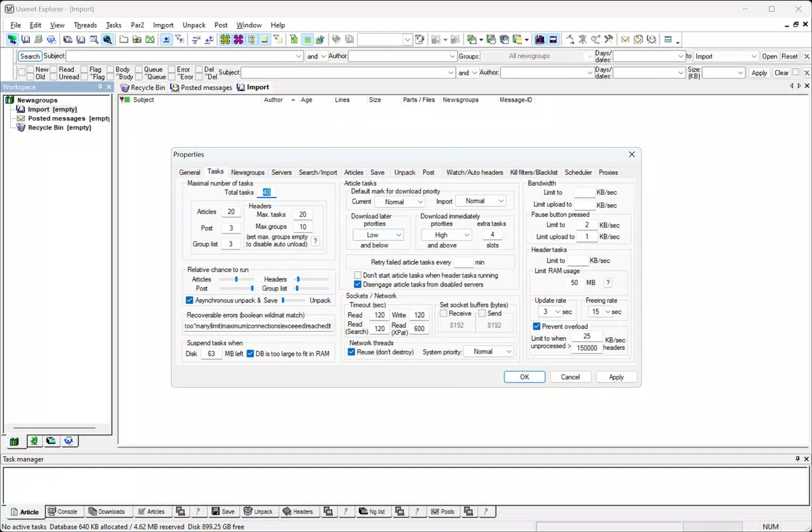Open the 'to Import' destination dropdown
The height and width of the screenshot is (532, 812).
point(725,57)
